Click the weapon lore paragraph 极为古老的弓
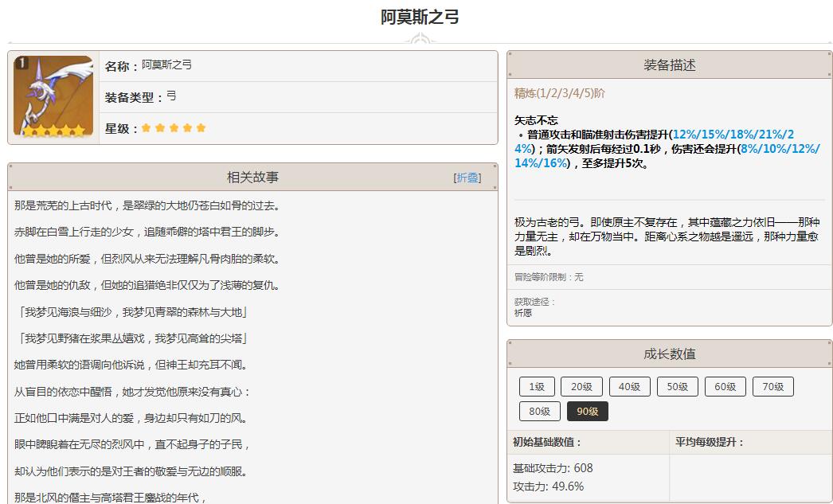This screenshot has width=833, height=504. tap(667, 236)
